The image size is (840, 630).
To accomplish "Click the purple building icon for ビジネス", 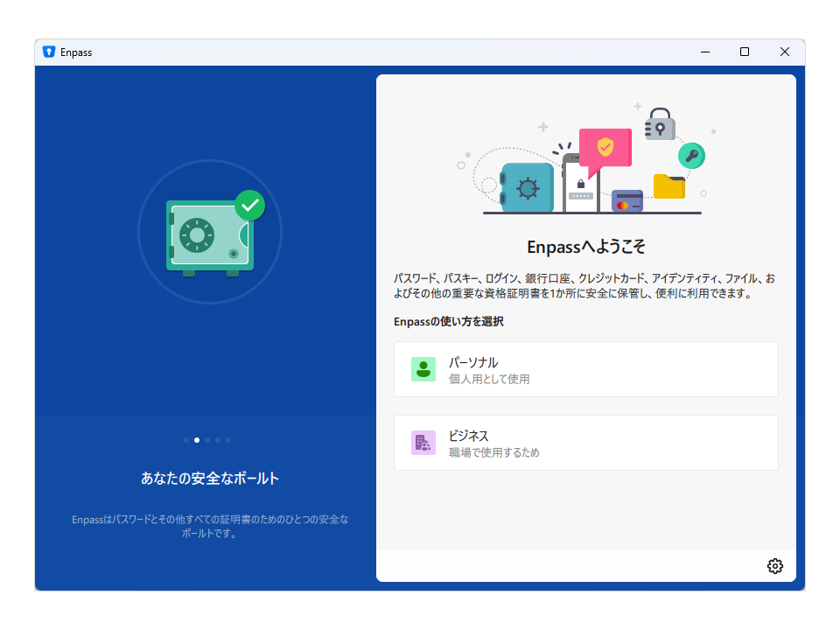I will tap(423, 443).
